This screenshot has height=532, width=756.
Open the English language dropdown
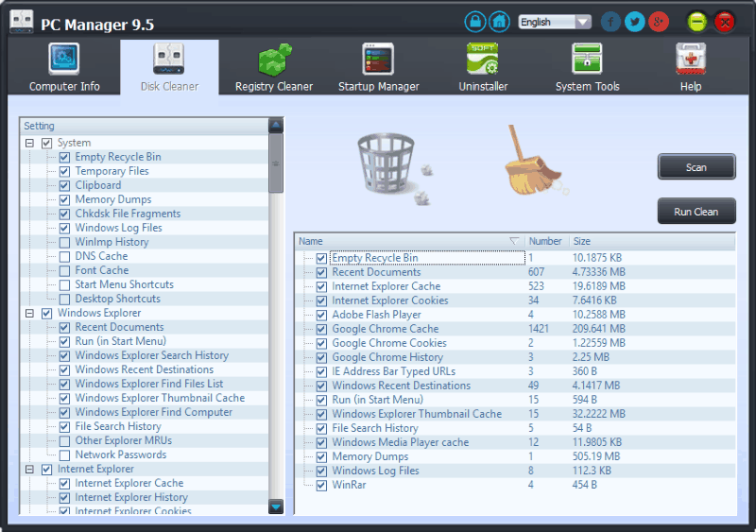[x=555, y=22]
